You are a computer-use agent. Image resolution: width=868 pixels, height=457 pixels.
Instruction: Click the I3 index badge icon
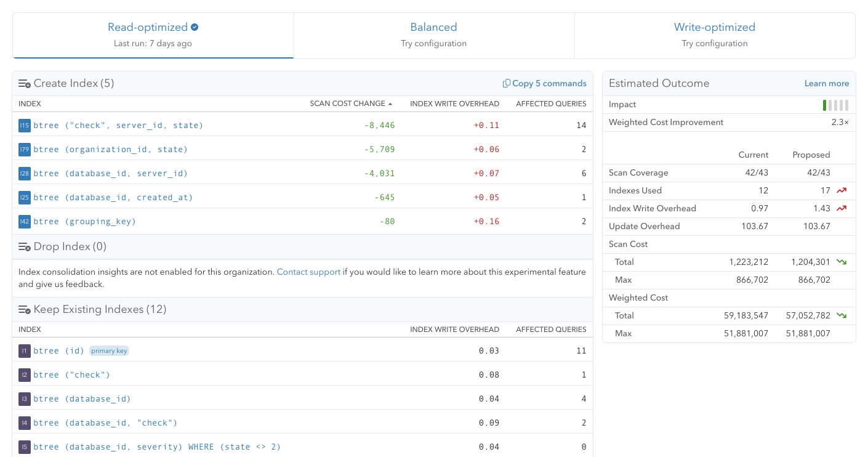pyautogui.click(x=25, y=399)
